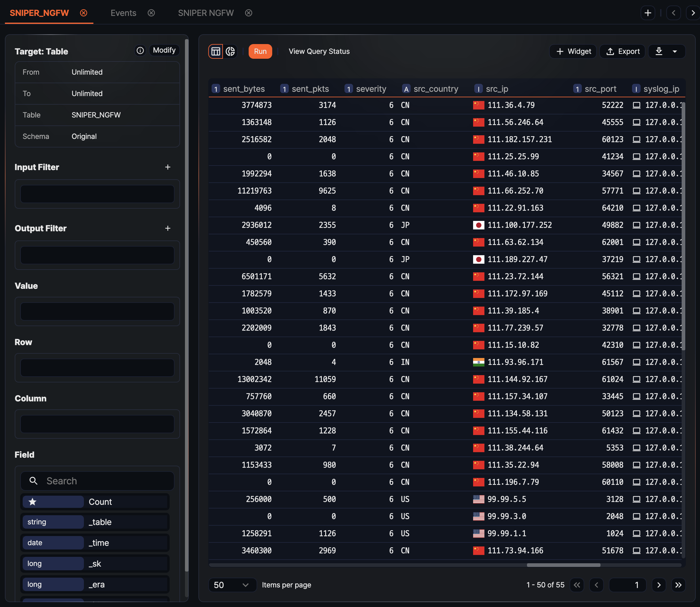
Task: Add a new Output Filter
Action: pos(168,228)
